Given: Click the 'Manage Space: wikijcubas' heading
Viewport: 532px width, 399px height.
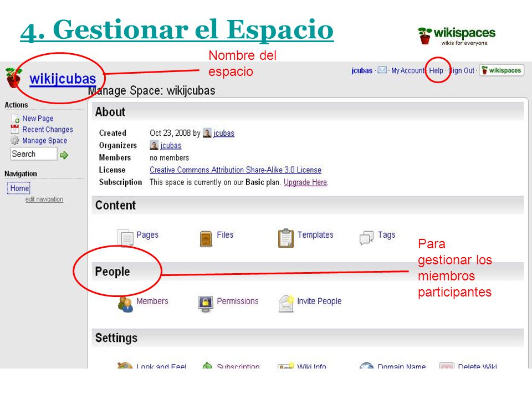Looking at the screenshot, I should (151, 90).
